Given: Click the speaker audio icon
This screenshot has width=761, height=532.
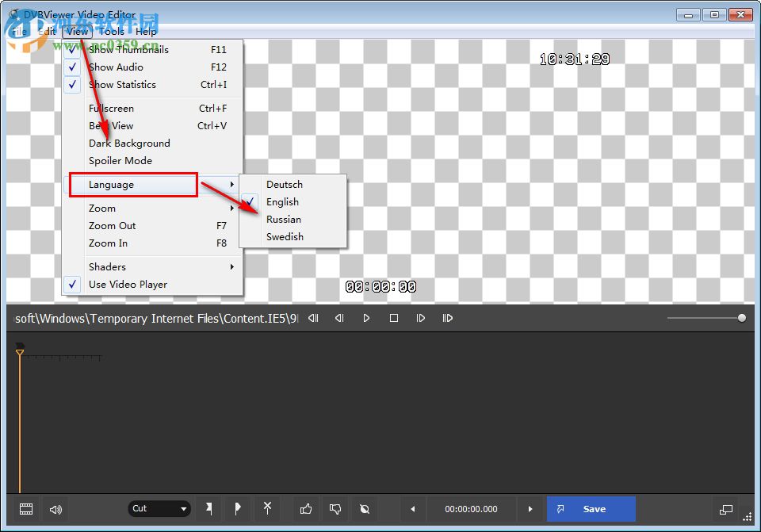Looking at the screenshot, I should tap(55, 509).
